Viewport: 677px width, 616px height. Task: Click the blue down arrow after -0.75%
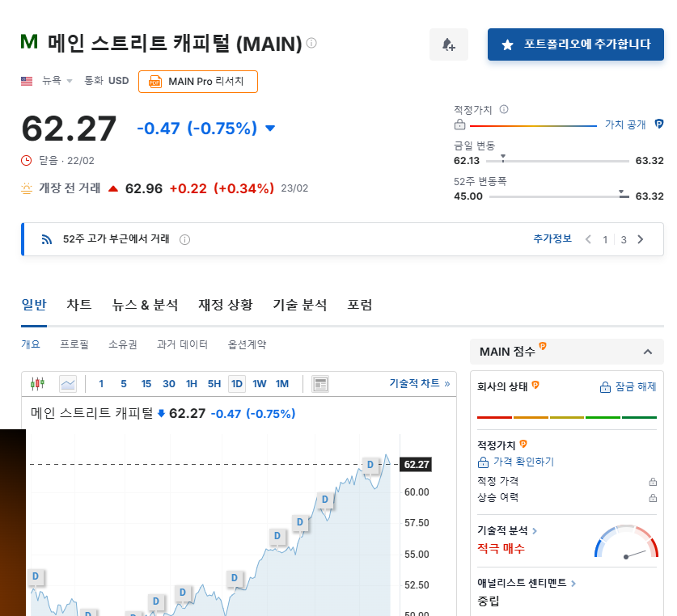[270, 129]
